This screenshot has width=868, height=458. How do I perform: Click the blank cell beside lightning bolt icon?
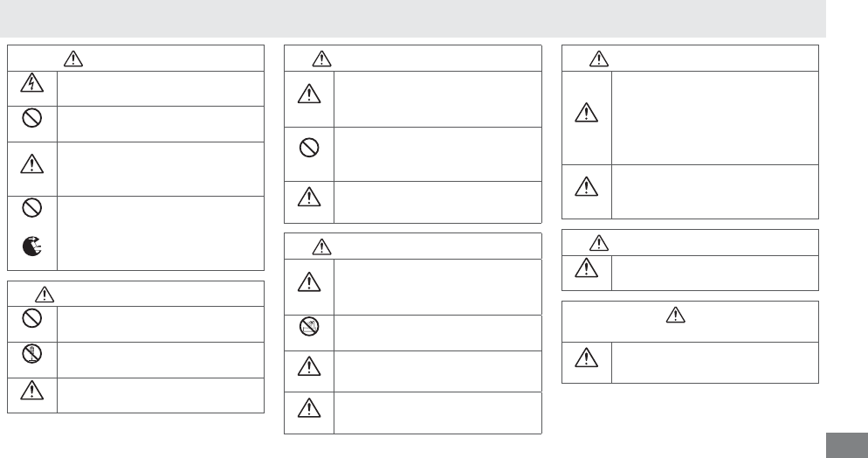[161, 87]
